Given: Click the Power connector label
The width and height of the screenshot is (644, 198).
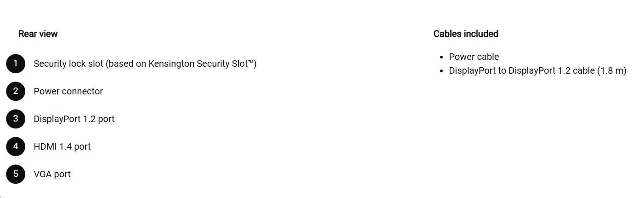Looking at the screenshot, I should [x=68, y=91].
